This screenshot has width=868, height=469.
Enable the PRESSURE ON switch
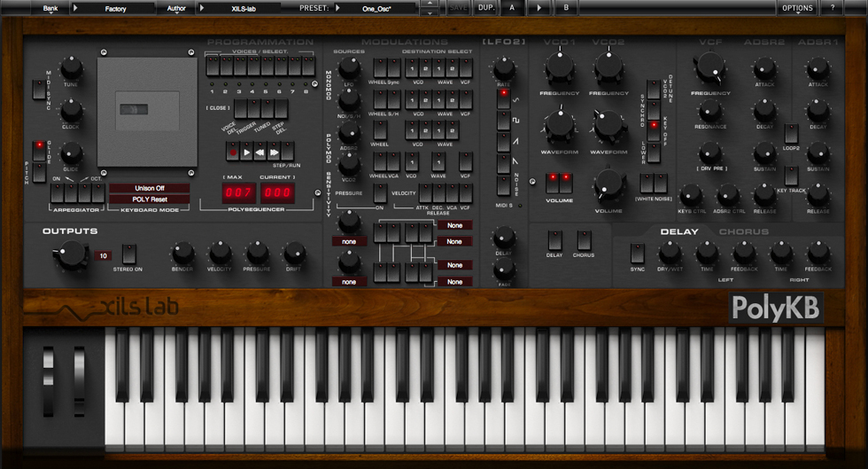coord(380,193)
